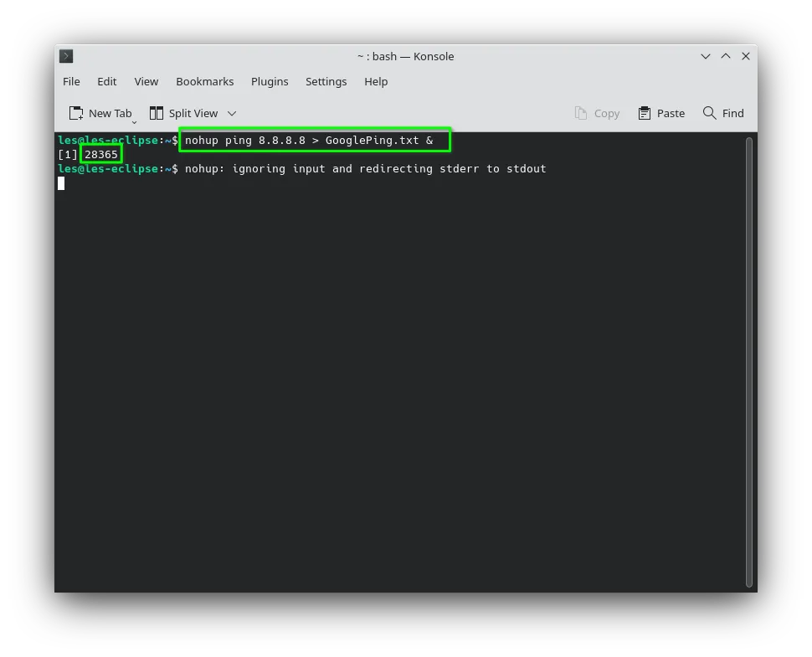This screenshot has width=812, height=657.
Task: Click the New Tab page icon
Action: pyautogui.click(x=76, y=113)
